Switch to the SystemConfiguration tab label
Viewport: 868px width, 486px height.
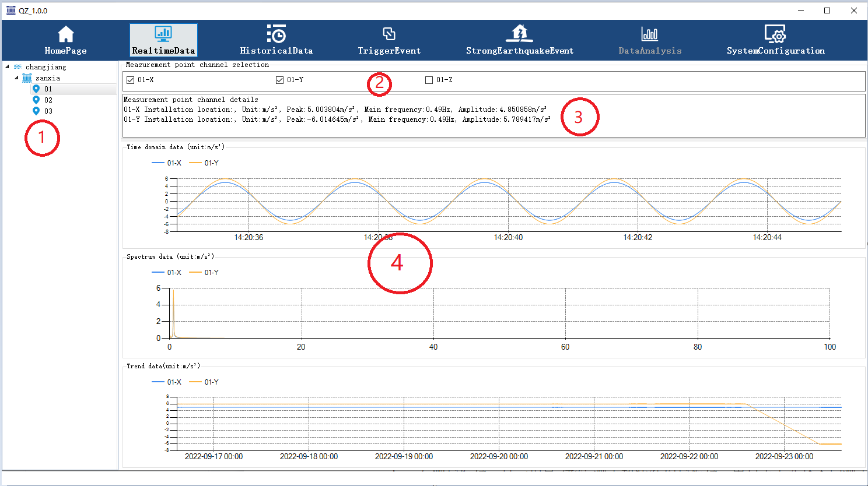[x=776, y=51]
